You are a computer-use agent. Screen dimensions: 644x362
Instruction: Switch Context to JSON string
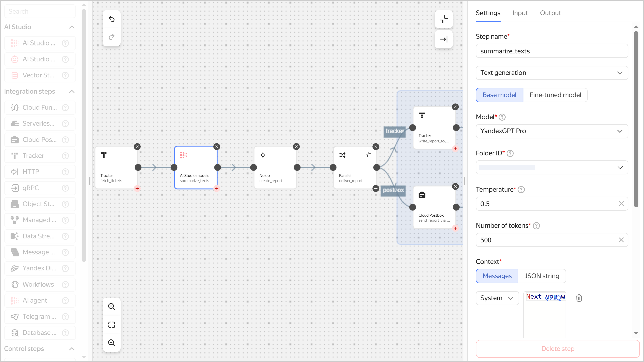pos(542,276)
